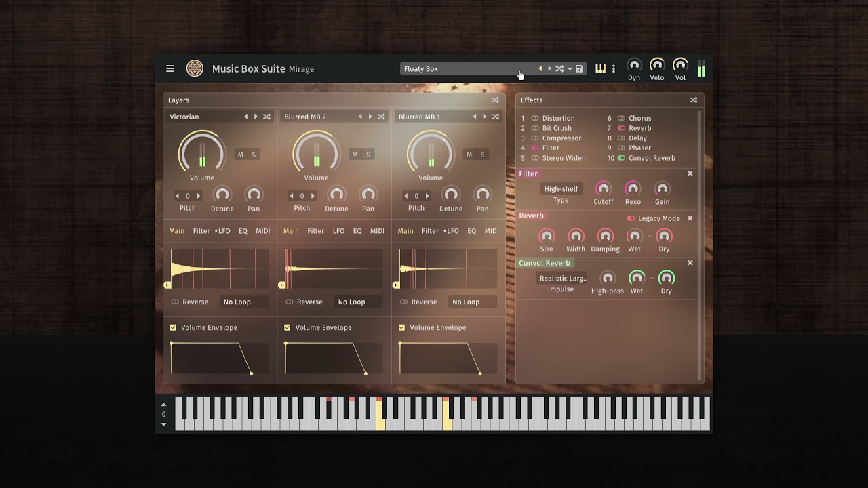868x488 pixels.
Task: Uncheck Volume Envelope on the Blurred MB 1 layer
Action: pos(401,327)
